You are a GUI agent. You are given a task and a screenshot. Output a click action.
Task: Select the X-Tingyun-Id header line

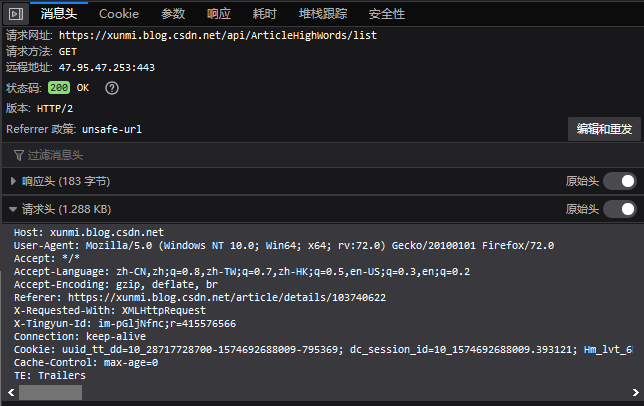pos(125,323)
